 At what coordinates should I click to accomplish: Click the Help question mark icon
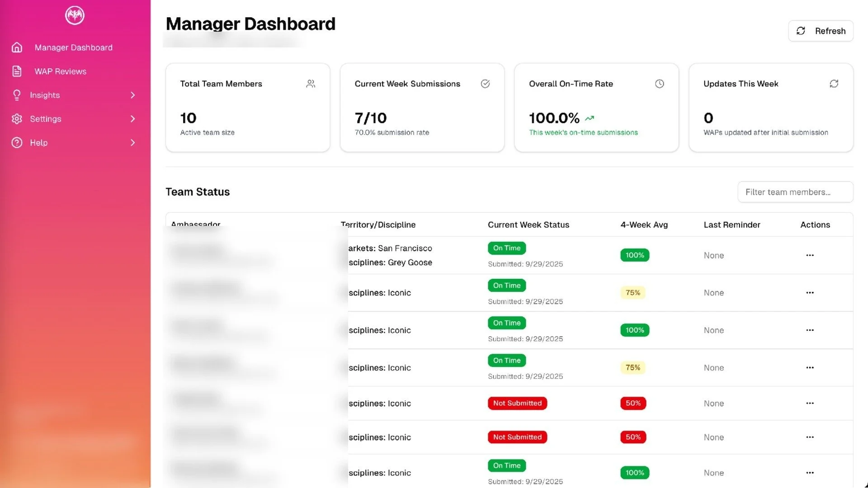tap(17, 143)
